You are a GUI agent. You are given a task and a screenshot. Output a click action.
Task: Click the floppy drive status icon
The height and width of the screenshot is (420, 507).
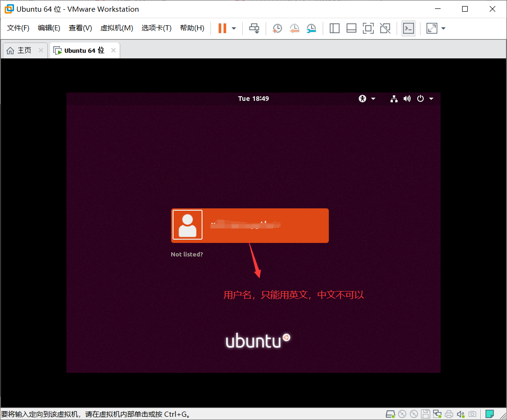426,414
